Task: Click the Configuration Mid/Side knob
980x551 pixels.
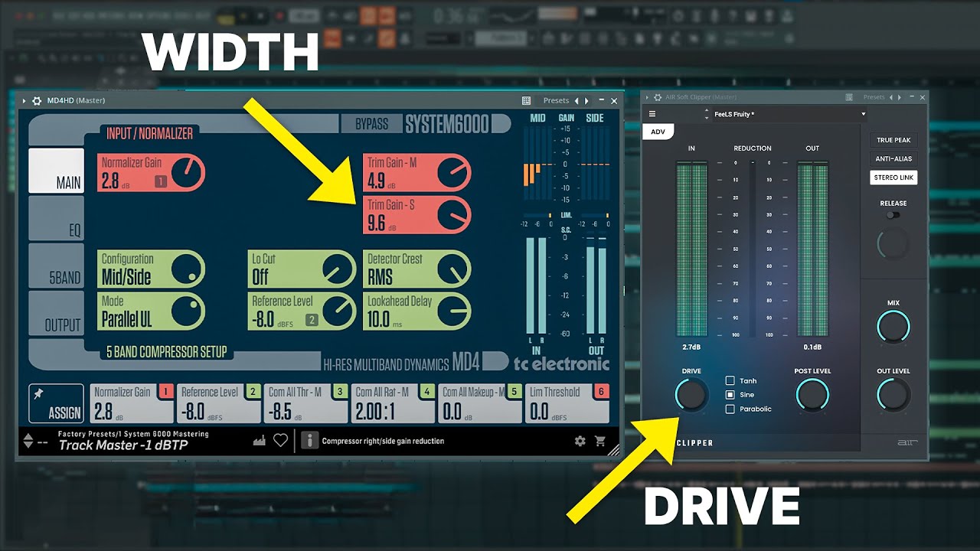Action: coord(187,269)
